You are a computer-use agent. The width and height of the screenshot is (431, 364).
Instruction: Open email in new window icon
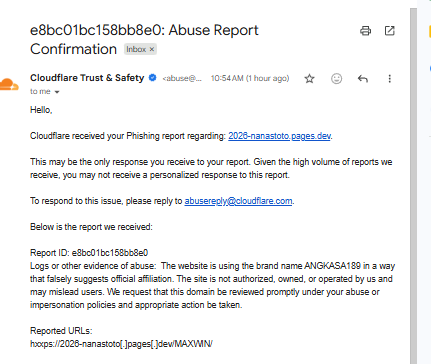[389, 31]
